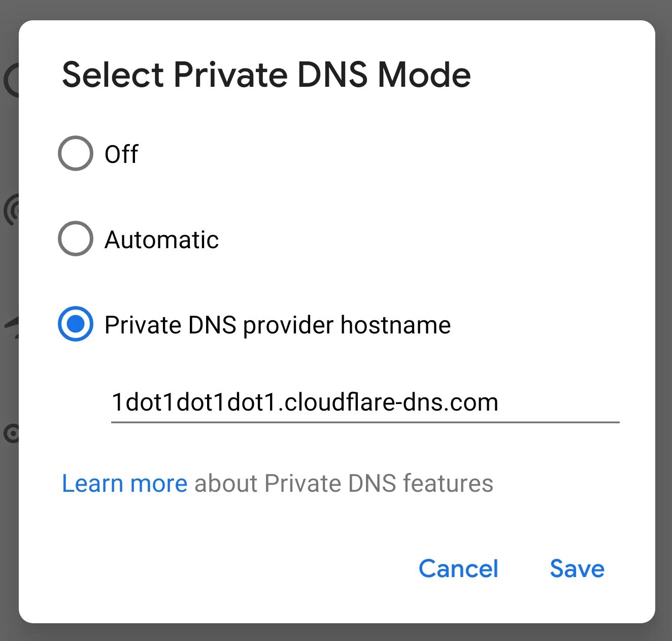The image size is (672, 641).
Task: Place cursor after ".com" in hostname
Action: pyautogui.click(x=500, y=402)
